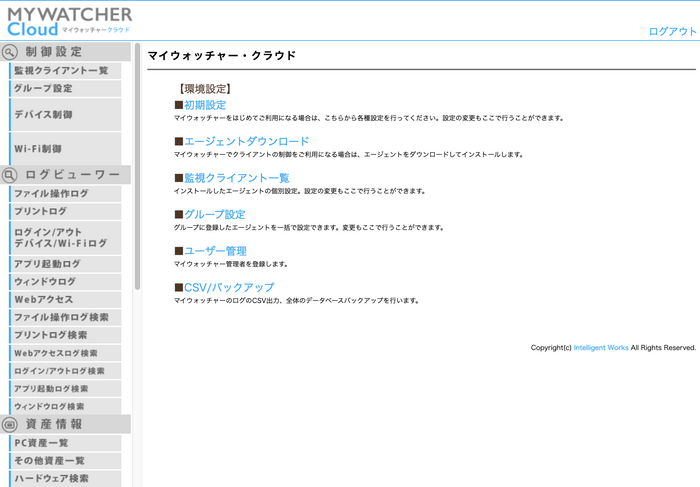
Task: Log out using the ログアウト link
Action: (x=672, y=31)
